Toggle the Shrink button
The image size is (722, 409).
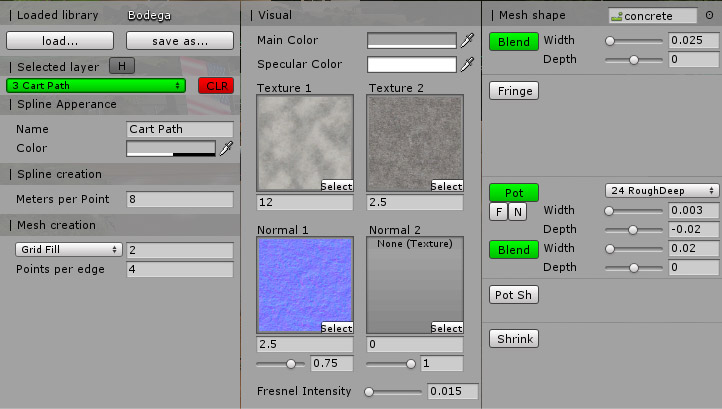pos(514,339)
